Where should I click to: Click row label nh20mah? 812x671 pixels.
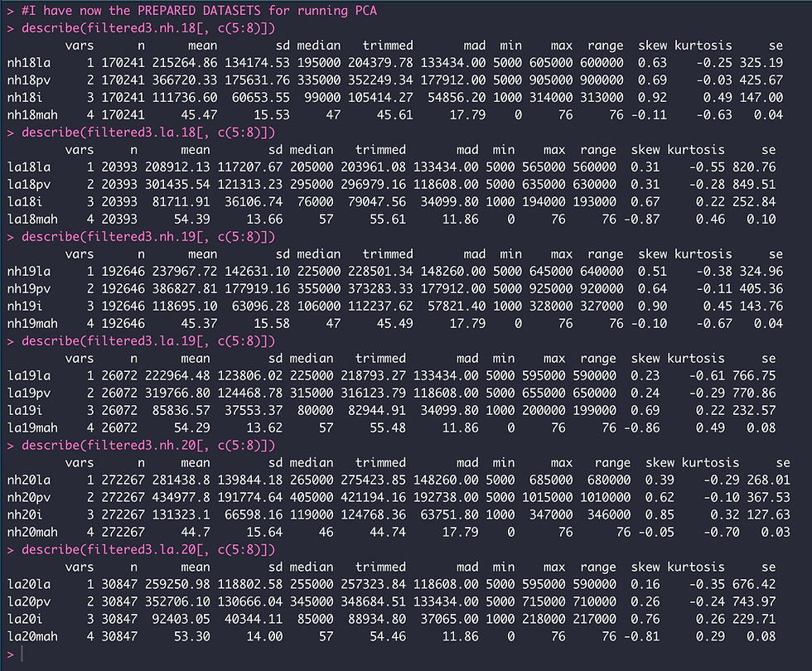(32, 532)
